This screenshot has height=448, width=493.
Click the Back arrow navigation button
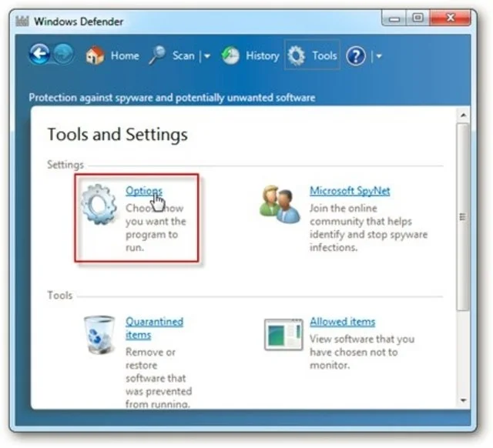(x=39, y=54)
